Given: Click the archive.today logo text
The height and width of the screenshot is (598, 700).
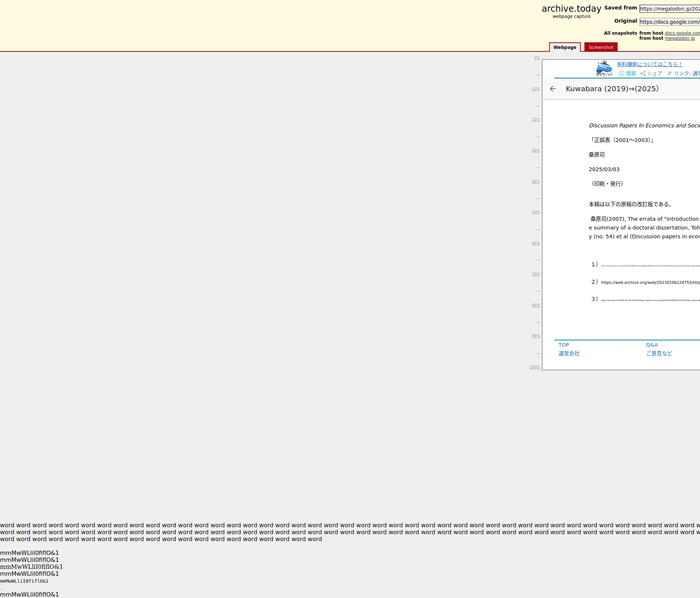Looking at the screenshot, I should pyautogui.click(x=571, y=8).
